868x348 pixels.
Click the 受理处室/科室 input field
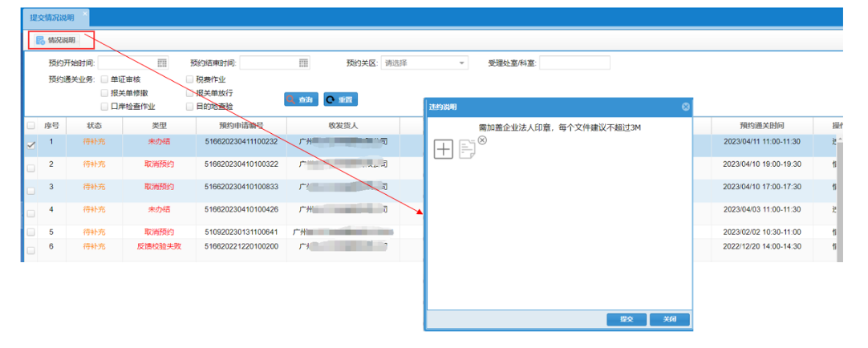click(574, 63)
